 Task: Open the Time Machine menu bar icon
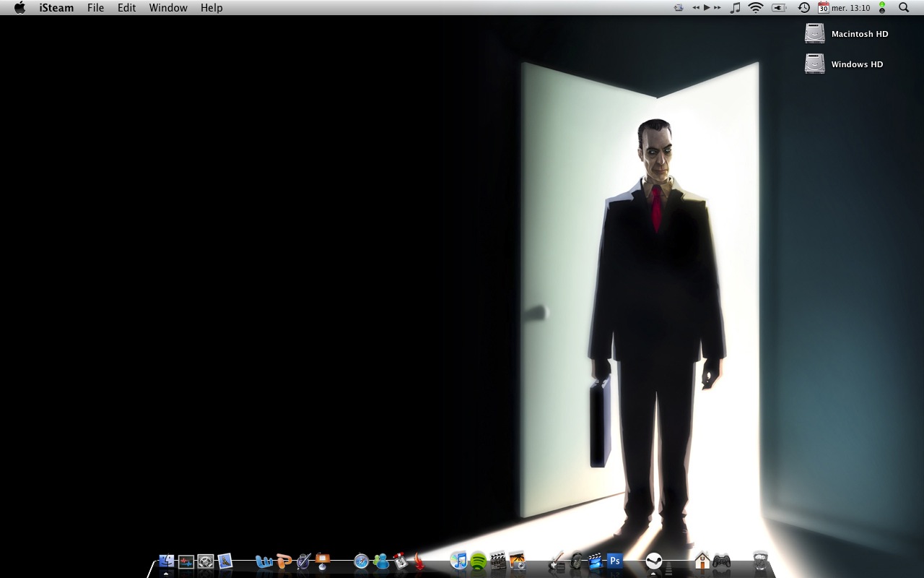[803, 7]
